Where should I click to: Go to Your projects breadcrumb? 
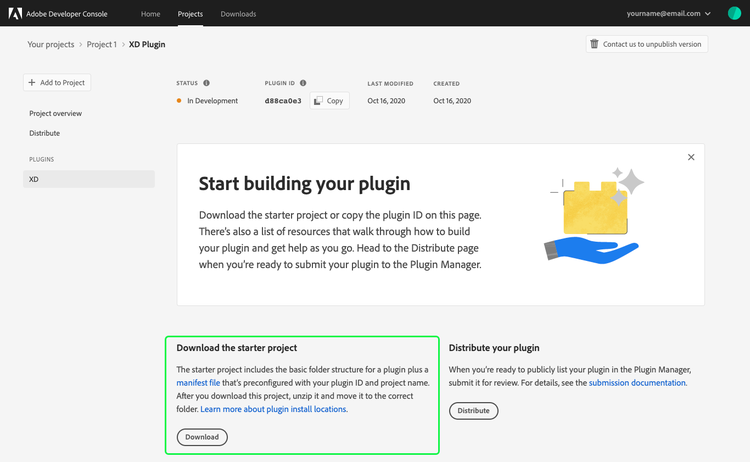tap(50, 45)
